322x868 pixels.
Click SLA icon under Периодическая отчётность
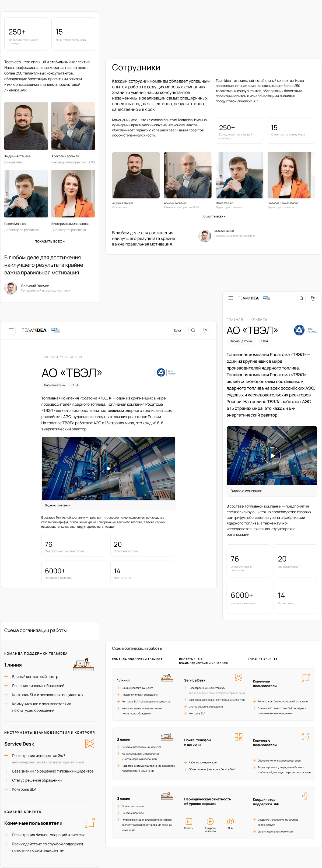230,821
